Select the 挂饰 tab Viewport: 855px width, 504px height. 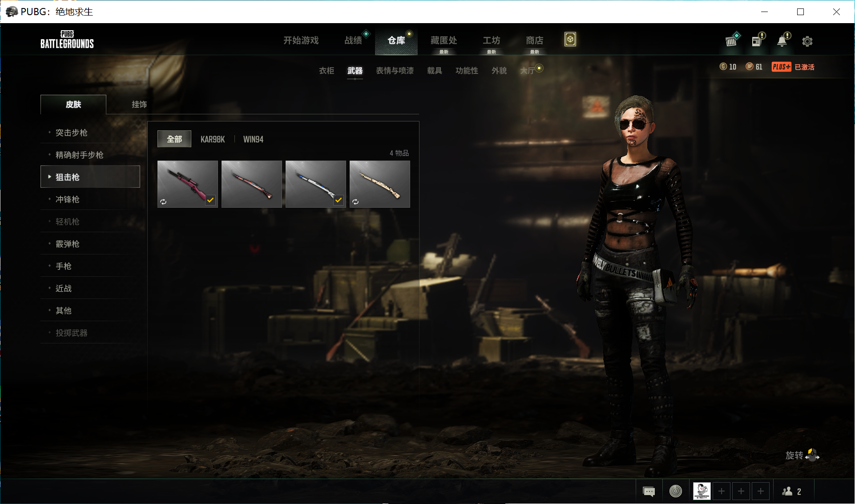tap(139, 105)
